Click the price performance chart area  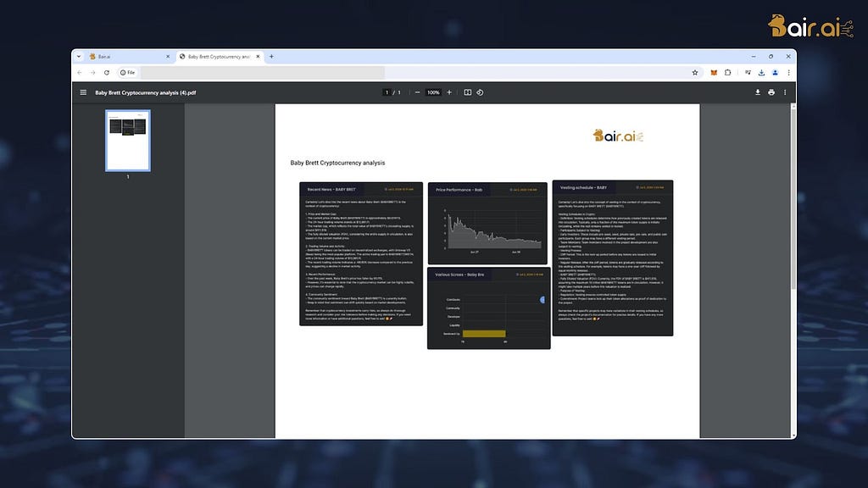coord(495,231)
